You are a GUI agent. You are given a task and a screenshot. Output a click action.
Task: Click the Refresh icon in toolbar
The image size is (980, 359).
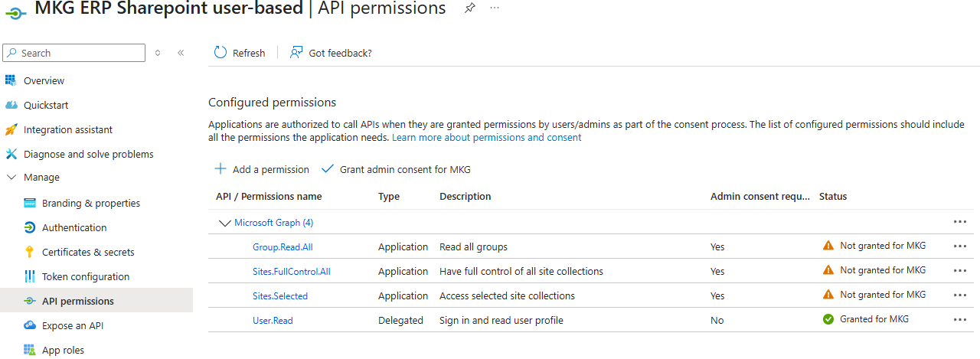[x=220, y=53]
